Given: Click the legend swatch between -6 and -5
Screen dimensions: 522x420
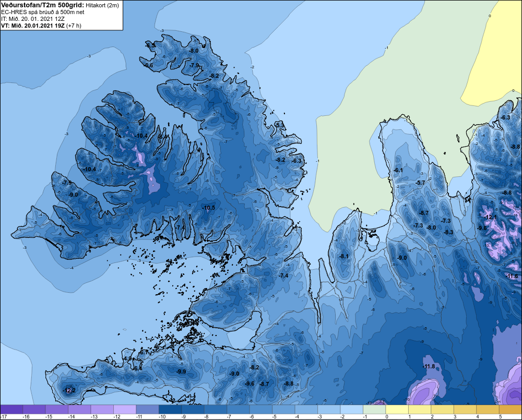Looking at the screenshot, I should tap(260, 410).
